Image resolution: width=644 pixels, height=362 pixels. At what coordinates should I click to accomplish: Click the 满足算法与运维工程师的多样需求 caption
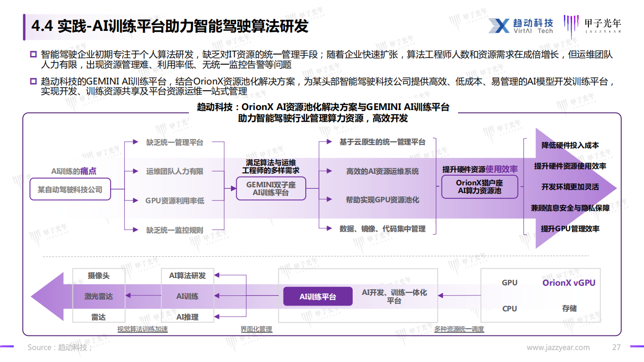pyautogui.click(x=271, y=167)
